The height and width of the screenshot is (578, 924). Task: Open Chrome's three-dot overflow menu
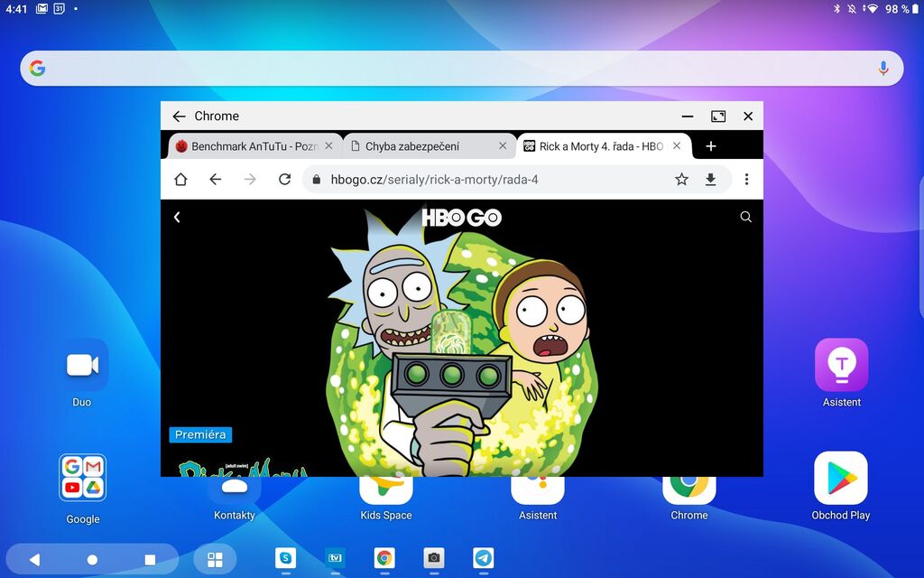[x=746, y=179]
